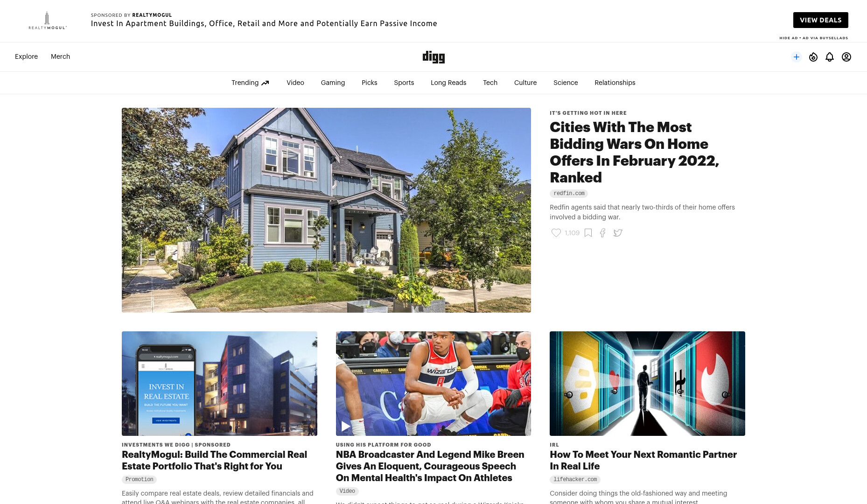Screen dimensions: 867x504
Task: Click the View Deals button
Action: pos(820,20)
